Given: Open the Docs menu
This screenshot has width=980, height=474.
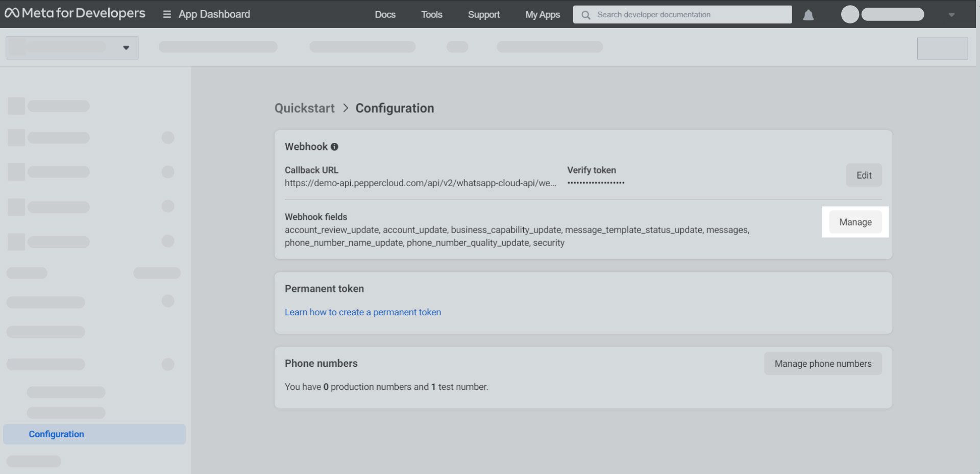Looking at the screenshot, I should tap(385, 15).
